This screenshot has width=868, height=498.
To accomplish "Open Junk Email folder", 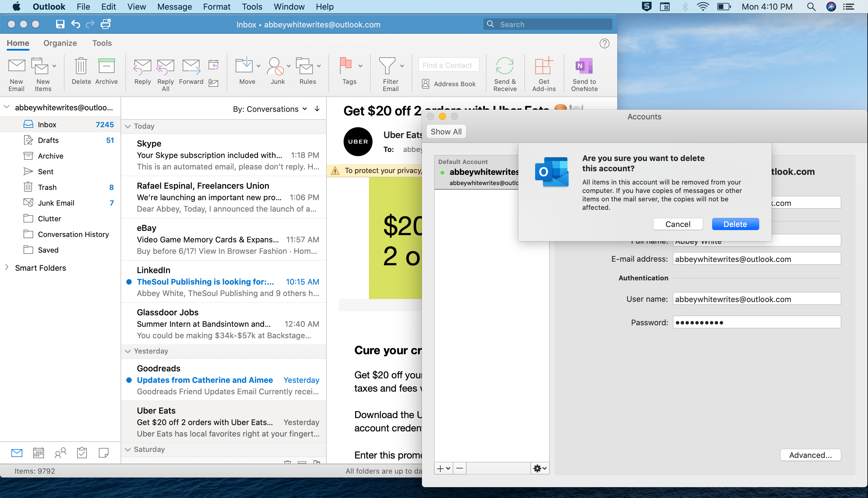I will click(56, 203).
